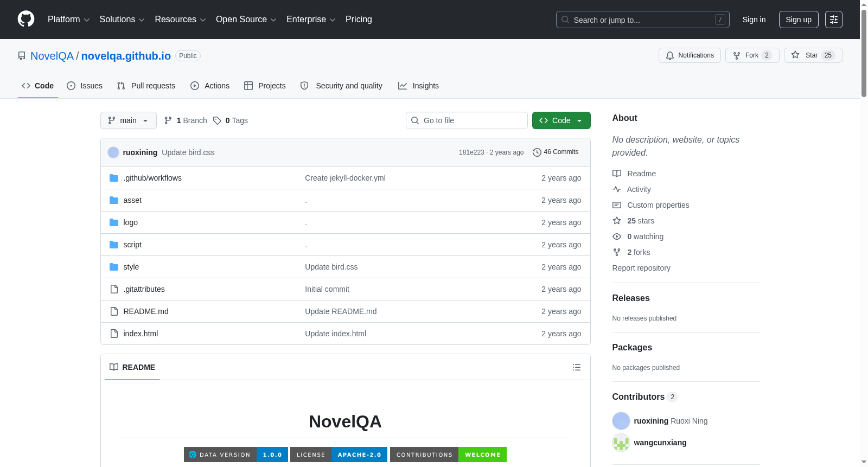This screenshot has height=467, width=868.
Task: Open the green Code dropdown button
Action: 561,120
